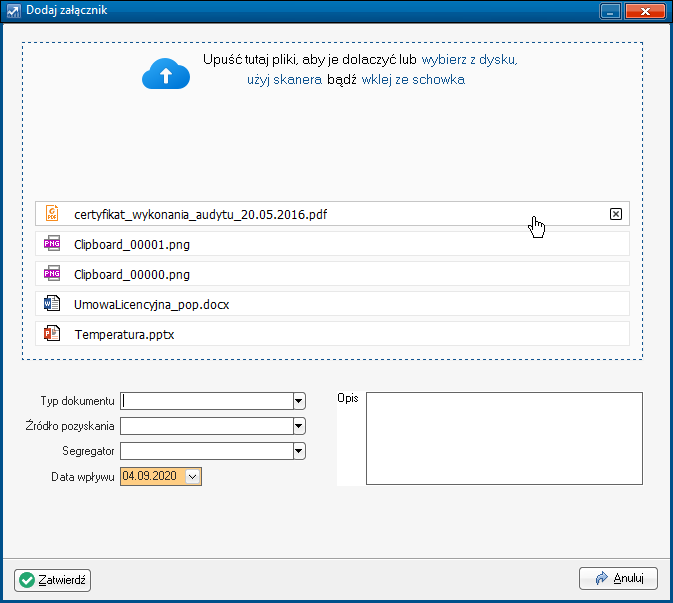Open the 'wybierz z dysku' link
Viewport: 673px width, 603px height.
click(x=470, y=59)
